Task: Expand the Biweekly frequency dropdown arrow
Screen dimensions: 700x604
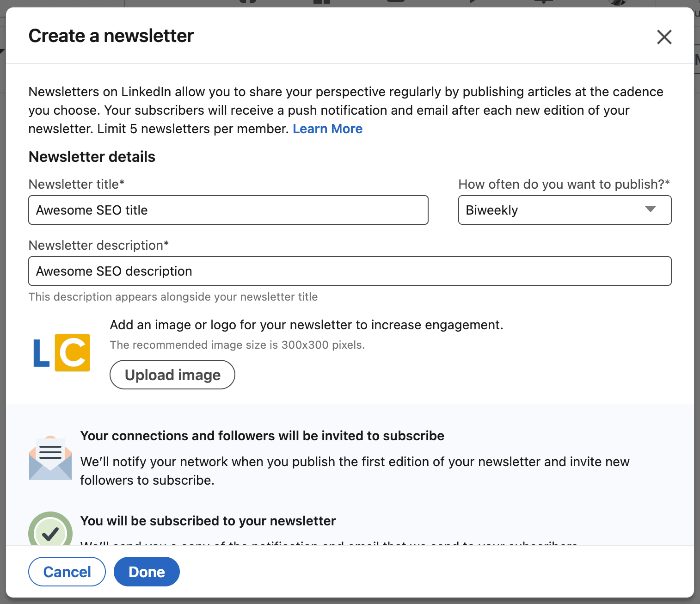Action: (x=650, y=210)
